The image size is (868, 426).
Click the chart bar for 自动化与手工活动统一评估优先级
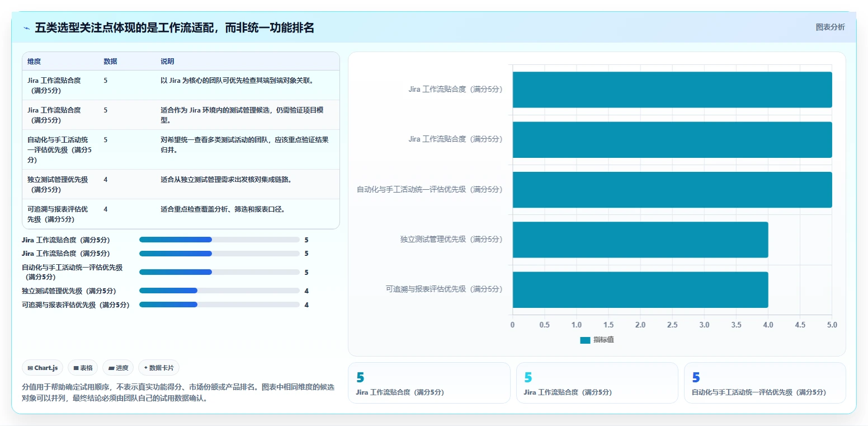point(672,190)
